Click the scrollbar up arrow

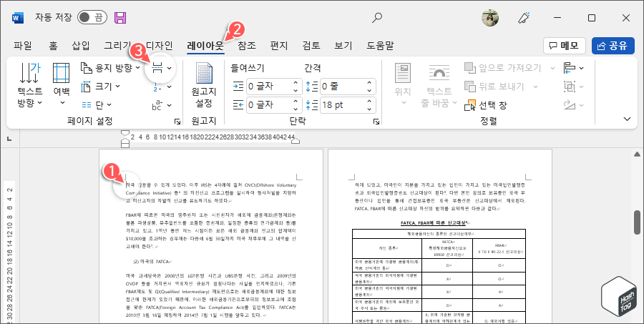(637, 154)
